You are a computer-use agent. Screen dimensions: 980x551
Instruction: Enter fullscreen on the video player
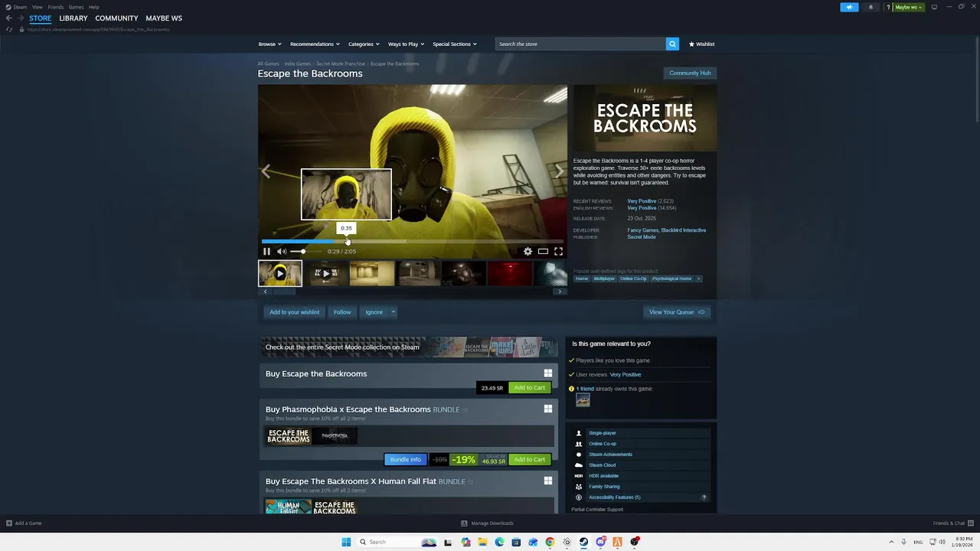[558, 251]
